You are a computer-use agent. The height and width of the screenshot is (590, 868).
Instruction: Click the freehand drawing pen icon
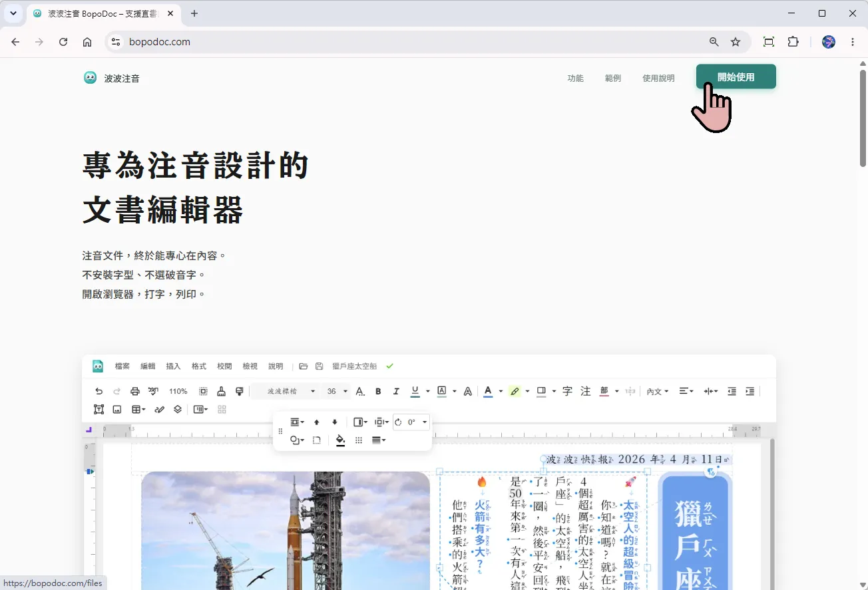pyautogui.click(x=159, y=409)
